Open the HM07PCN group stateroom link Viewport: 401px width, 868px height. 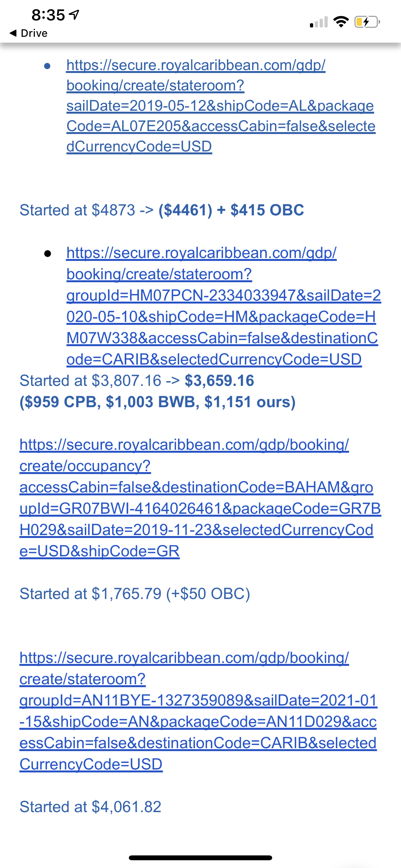(x=224, y=306)
